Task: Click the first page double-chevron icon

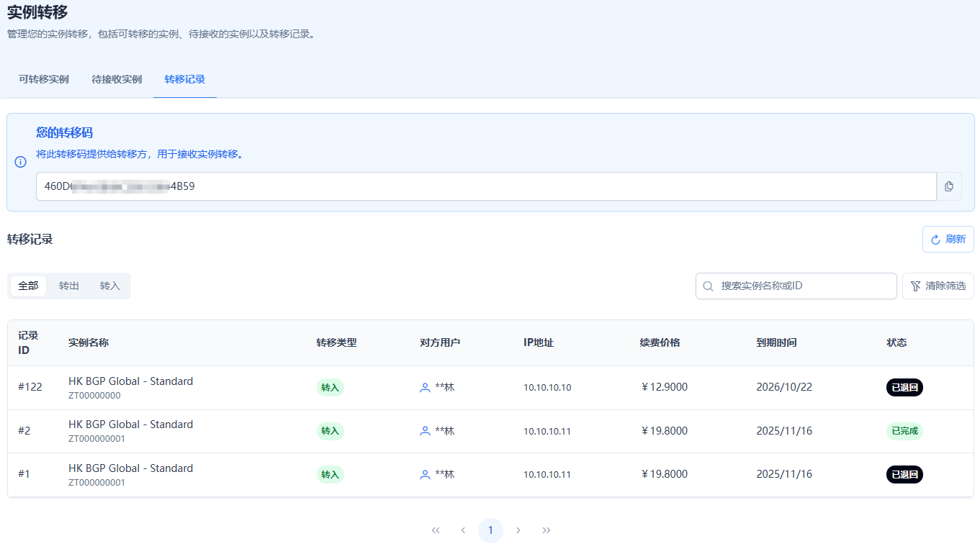Action: pyautogui.click(x=436, y=530)
